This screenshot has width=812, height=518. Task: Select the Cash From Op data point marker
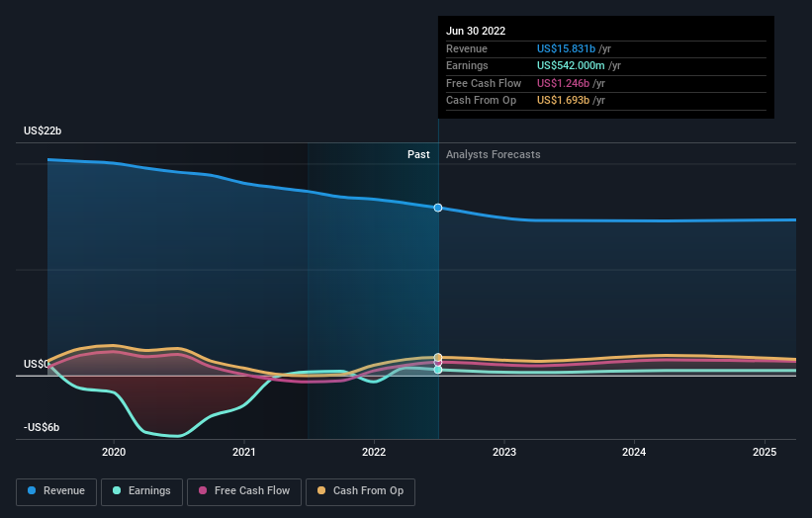click(438, 357)
